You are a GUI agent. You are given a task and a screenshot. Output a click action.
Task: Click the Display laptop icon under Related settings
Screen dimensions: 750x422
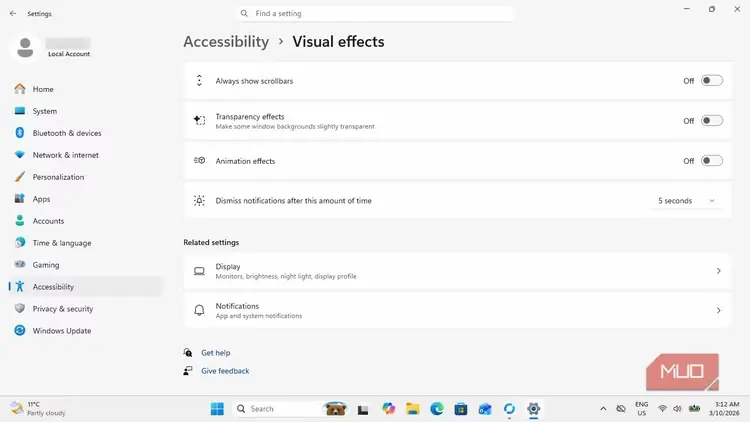[199, 271]
